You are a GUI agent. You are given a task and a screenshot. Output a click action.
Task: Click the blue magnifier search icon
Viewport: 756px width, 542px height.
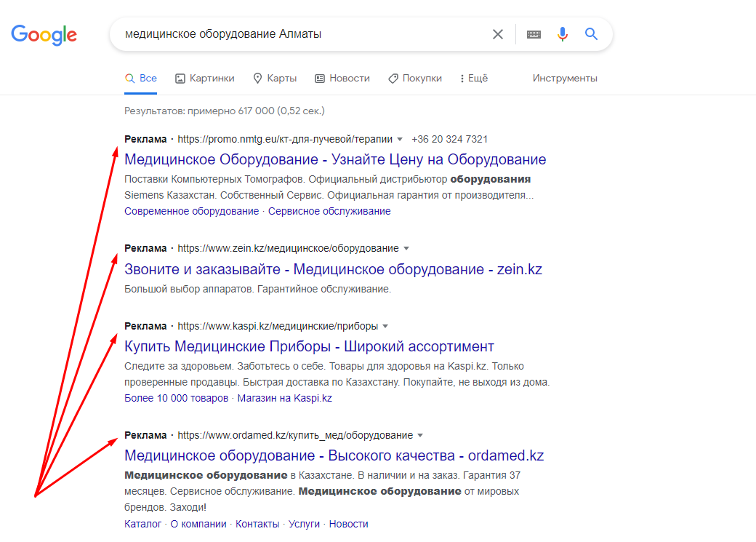tap(591, 33)
